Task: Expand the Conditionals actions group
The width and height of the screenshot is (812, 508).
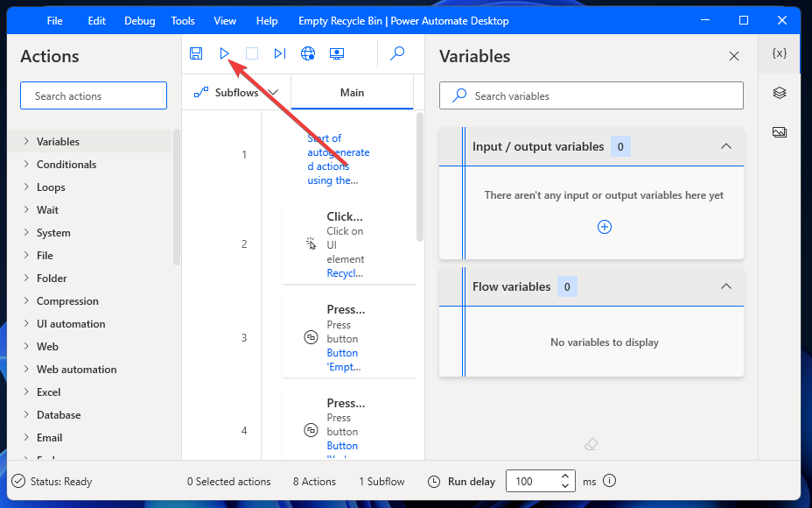Action: click(26, 164)
